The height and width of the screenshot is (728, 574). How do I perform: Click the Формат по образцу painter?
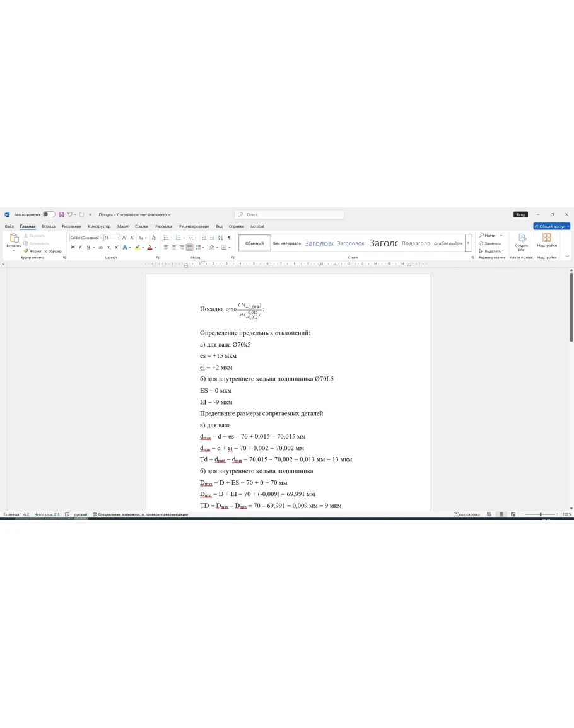[x=43, y=251]
